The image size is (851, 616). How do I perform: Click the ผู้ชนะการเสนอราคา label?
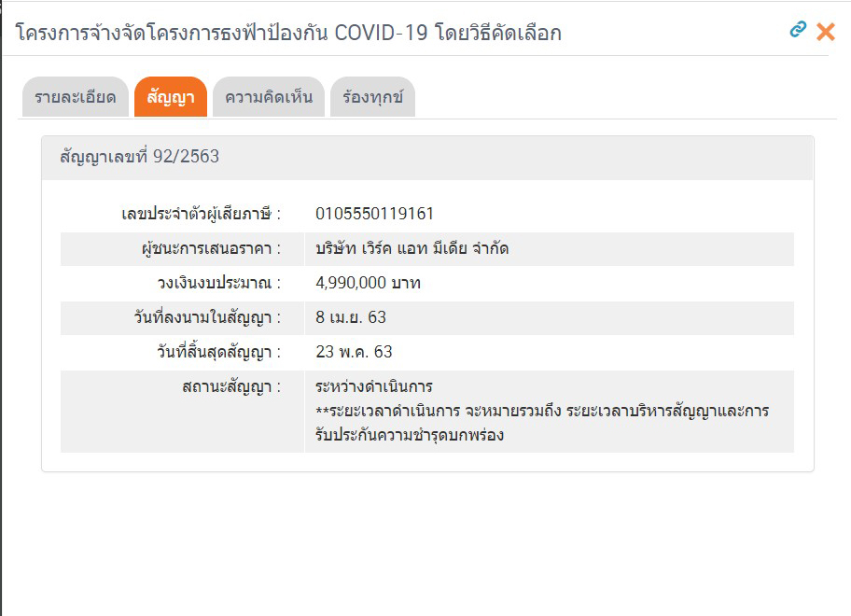pos(205,249)
